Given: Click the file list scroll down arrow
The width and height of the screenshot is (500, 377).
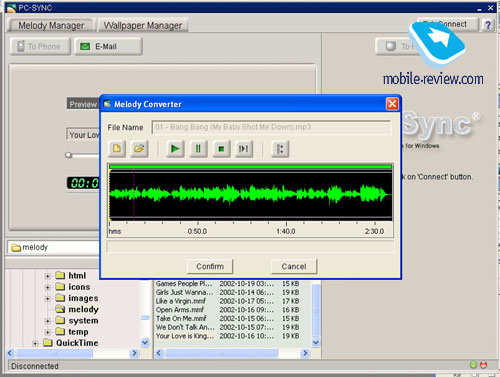Looking at the screenshot, I should pos(316,342).
